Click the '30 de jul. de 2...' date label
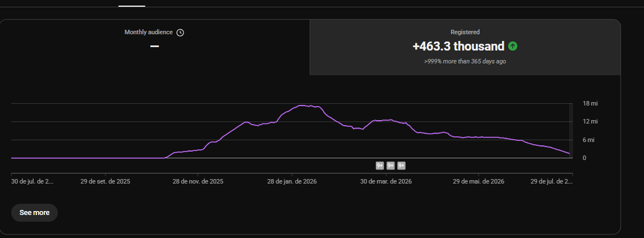Screen dimensions: 644x238 [32, 181]
